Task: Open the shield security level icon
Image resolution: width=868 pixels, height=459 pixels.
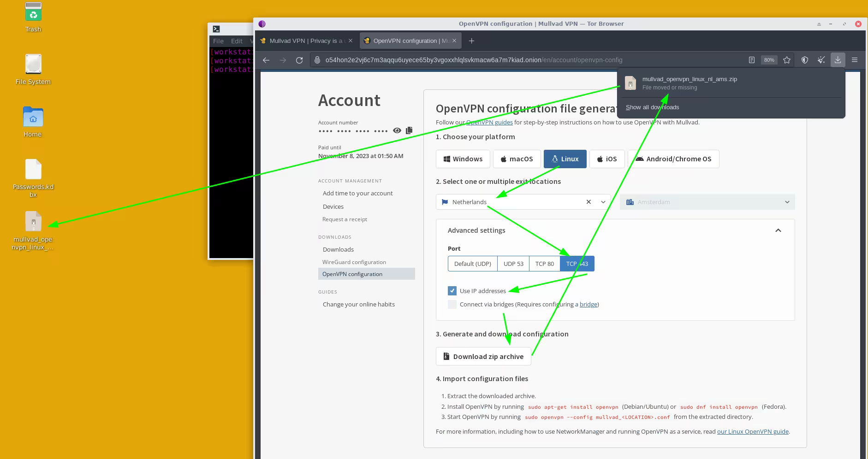Action: click(x=805, y=60)
